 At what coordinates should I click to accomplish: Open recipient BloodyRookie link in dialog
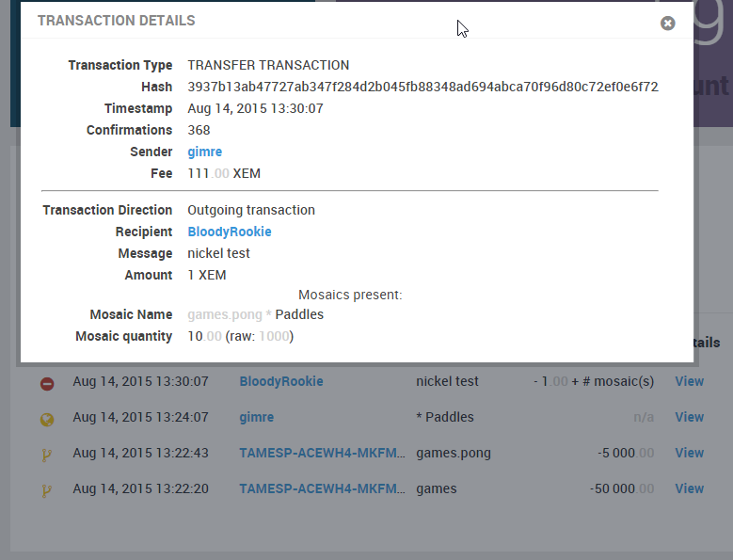pyautogui.click(x=230, y=232)
